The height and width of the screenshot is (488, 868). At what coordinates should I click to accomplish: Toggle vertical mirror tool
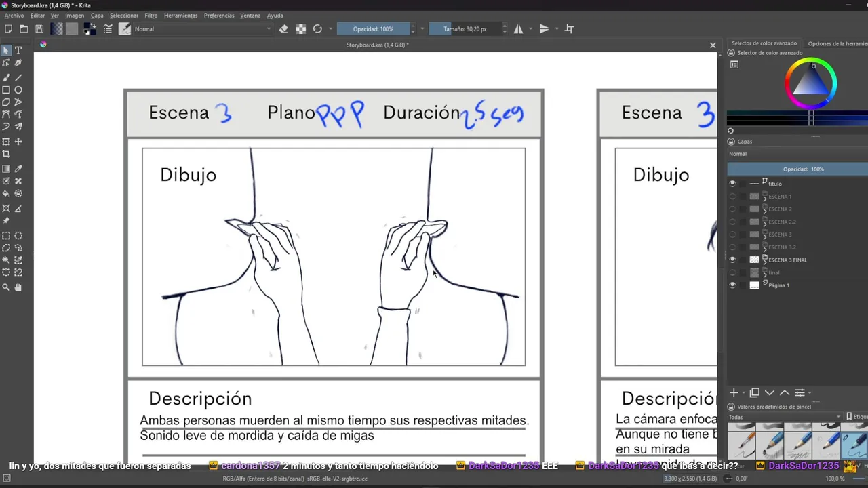[x=544, y=29]
